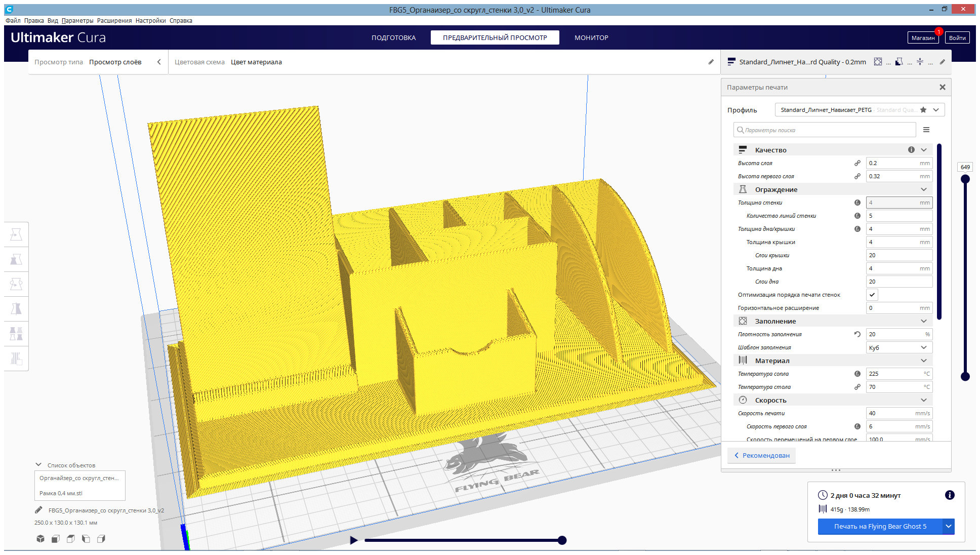Screen dimensions: 980x555
Task: Collapse the Заполнение settings section
Action: [x=924, y=321]
